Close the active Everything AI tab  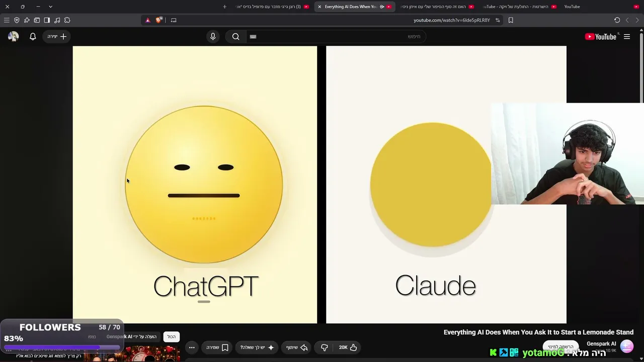coord(319,7)
